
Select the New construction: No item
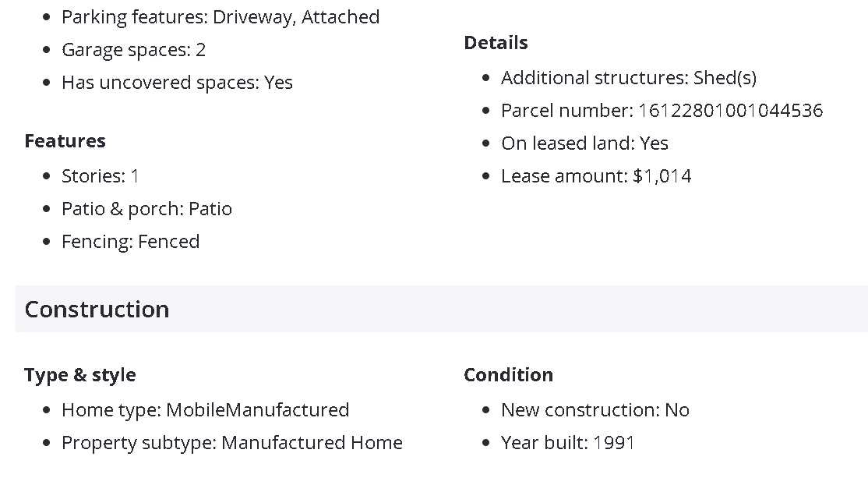595,410
